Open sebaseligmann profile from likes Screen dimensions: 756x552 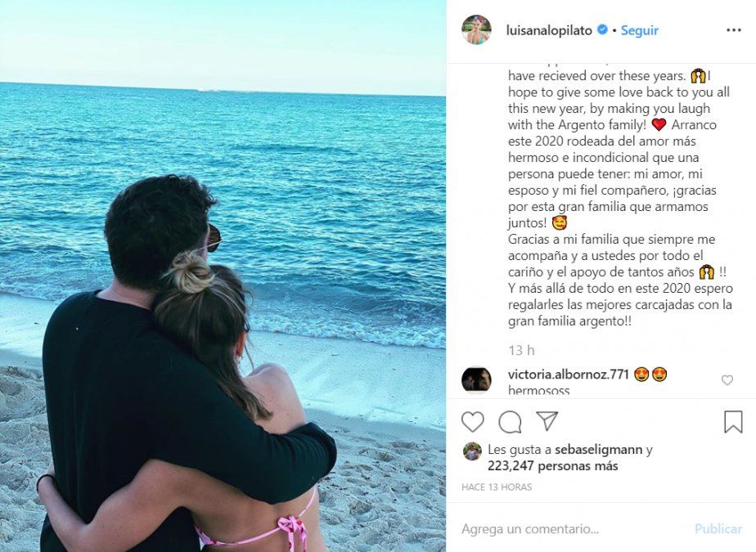tap(599, 450)
